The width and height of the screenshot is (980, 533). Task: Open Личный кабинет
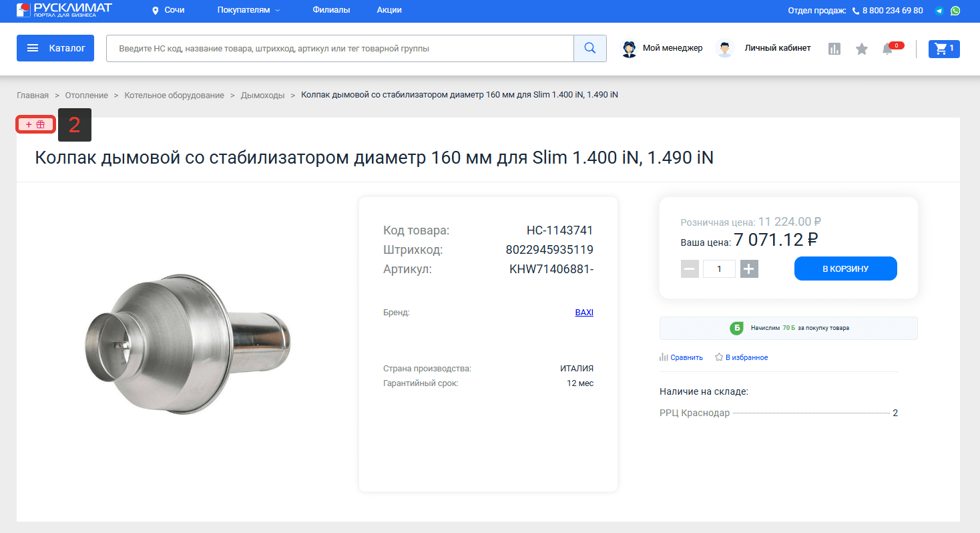763,48
